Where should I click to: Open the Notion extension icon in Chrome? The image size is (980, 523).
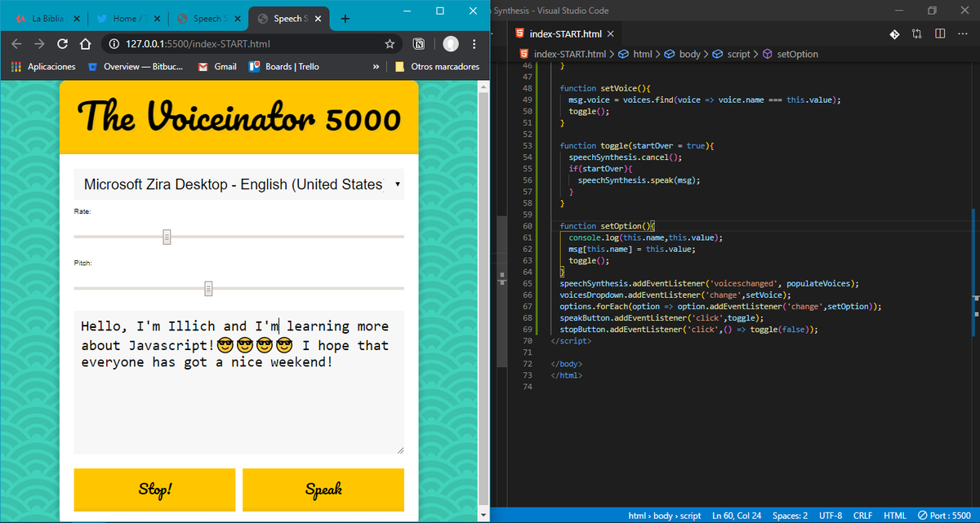[419, 44]
